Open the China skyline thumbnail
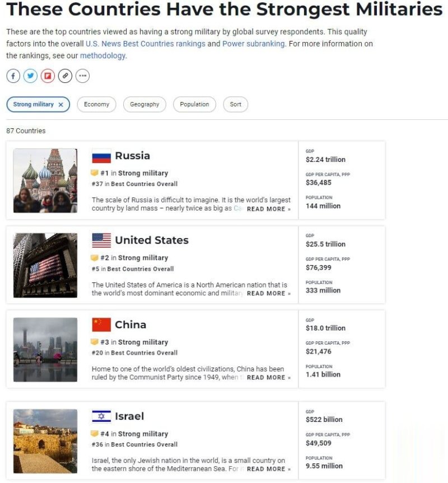The image size is (448, 483). pyautogui.click(x=45, y=350)
